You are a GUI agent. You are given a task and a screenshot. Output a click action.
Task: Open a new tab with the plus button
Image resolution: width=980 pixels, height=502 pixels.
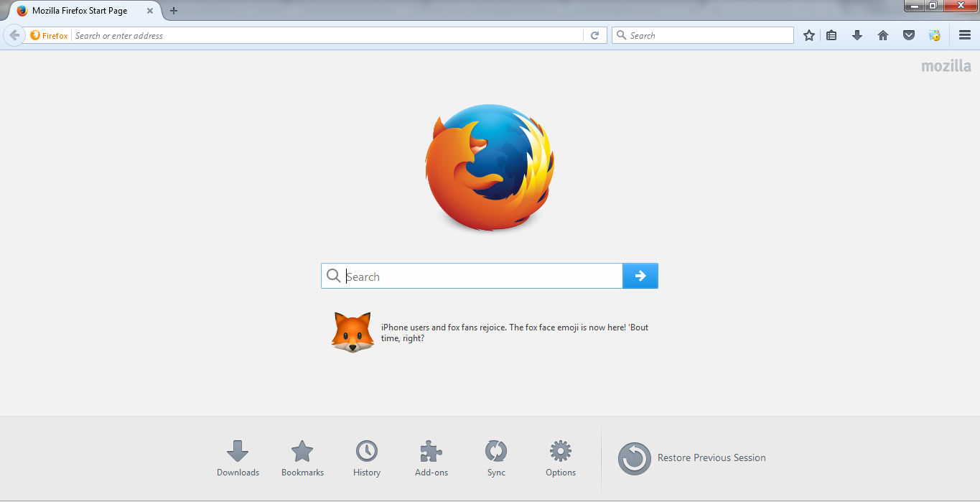(174, 11)
